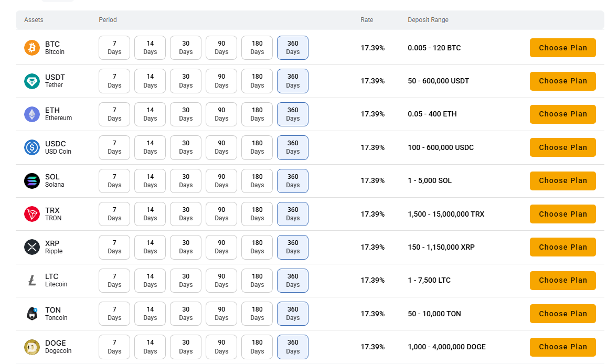Select 7 Days period for BTC

[114, 48]
